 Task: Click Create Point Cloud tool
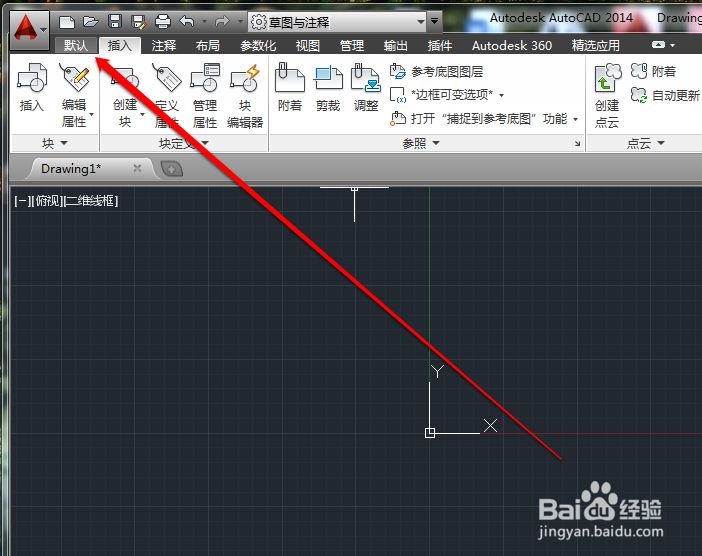(607, 96)
